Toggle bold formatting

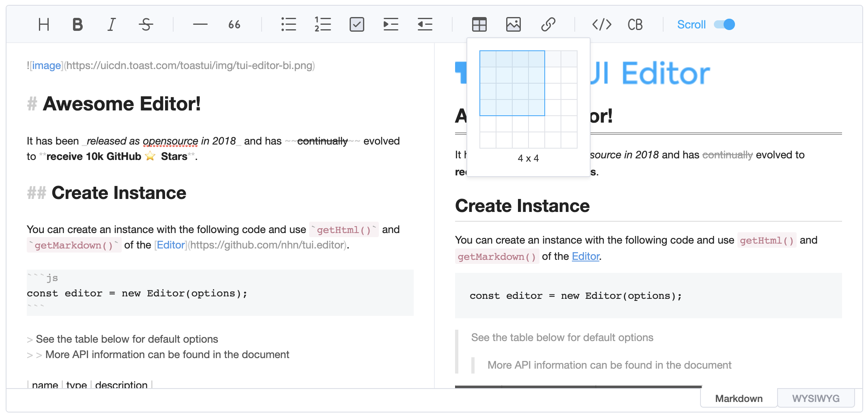(x=77, y=25)
